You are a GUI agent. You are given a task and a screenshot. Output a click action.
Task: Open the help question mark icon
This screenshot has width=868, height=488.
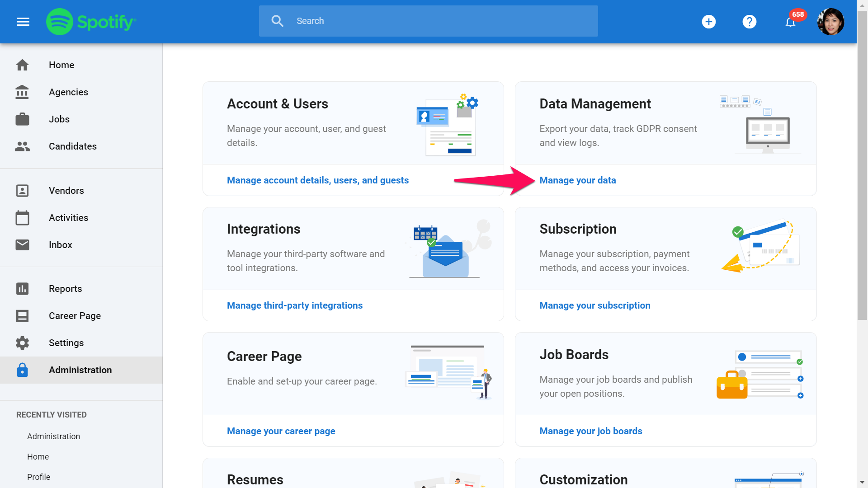pyautogui.click(x=749, y=22)
